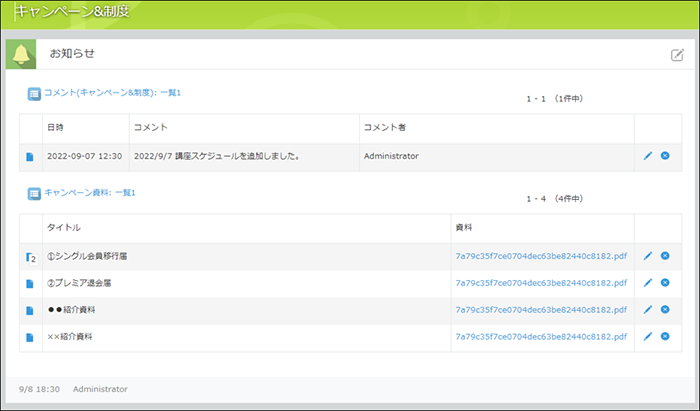Delete the 2022/9/7 講座スケジュール comment
This screenshot has width=700, height=411.
[665, 156]
